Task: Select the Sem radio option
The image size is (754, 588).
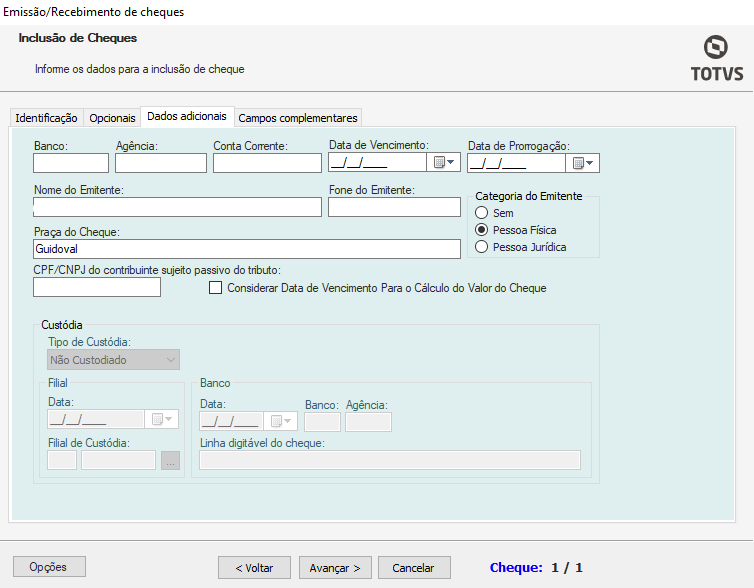Action: (x=482, y=213)
